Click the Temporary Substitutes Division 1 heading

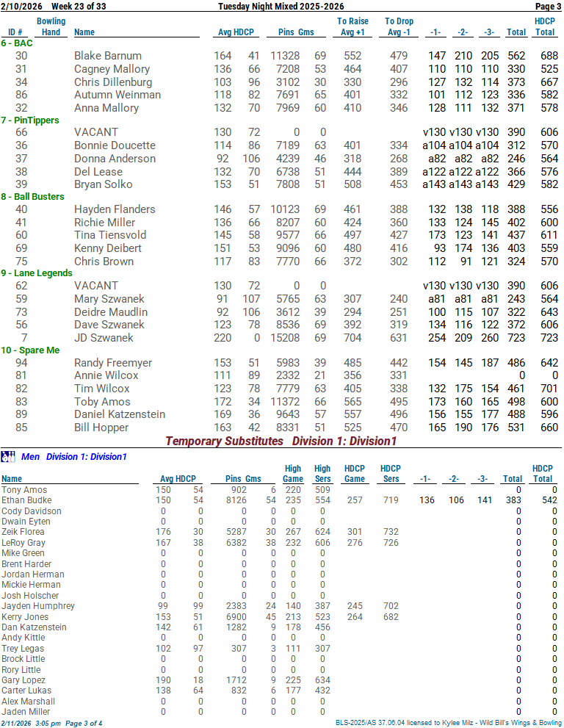(281, 441)
